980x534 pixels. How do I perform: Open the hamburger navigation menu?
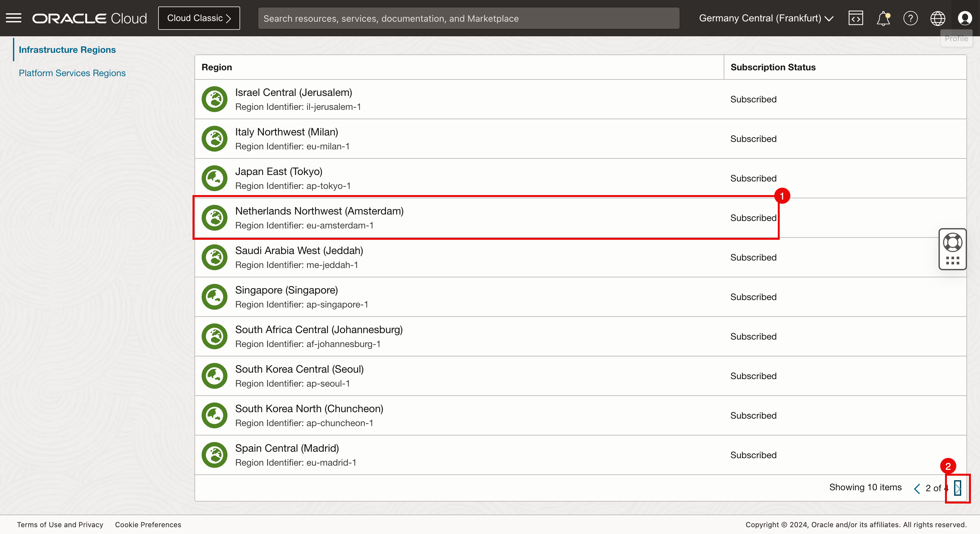tap(14, 18)
